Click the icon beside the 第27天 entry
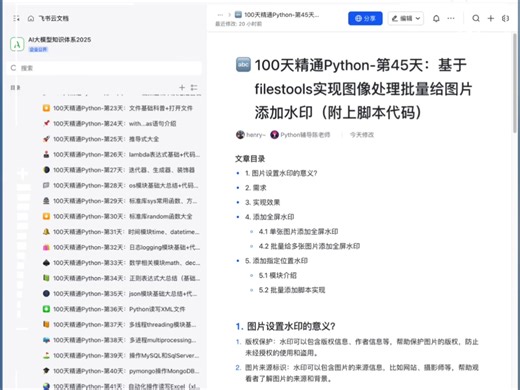Viewport: 520px width, 390px height. [46, 170]
